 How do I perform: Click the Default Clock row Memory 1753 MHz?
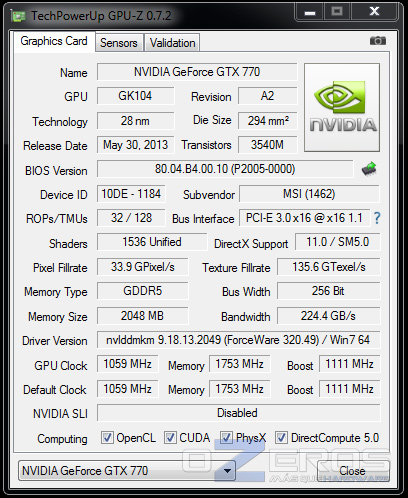click(240, 389)
